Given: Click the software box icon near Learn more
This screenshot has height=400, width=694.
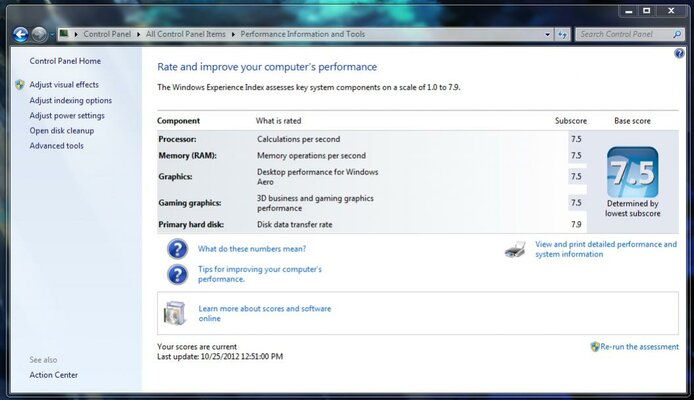Looking at the screenshot, I should click(x=175, y=313).
